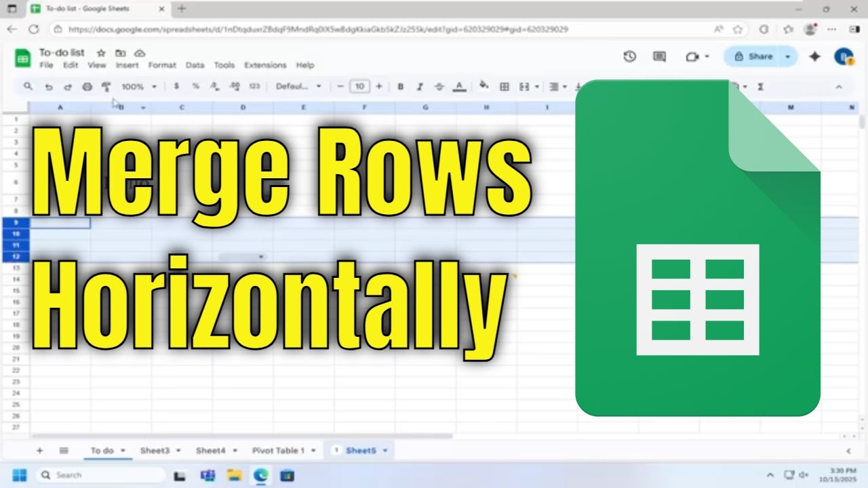Open horizontal align options

click(555, 87)
